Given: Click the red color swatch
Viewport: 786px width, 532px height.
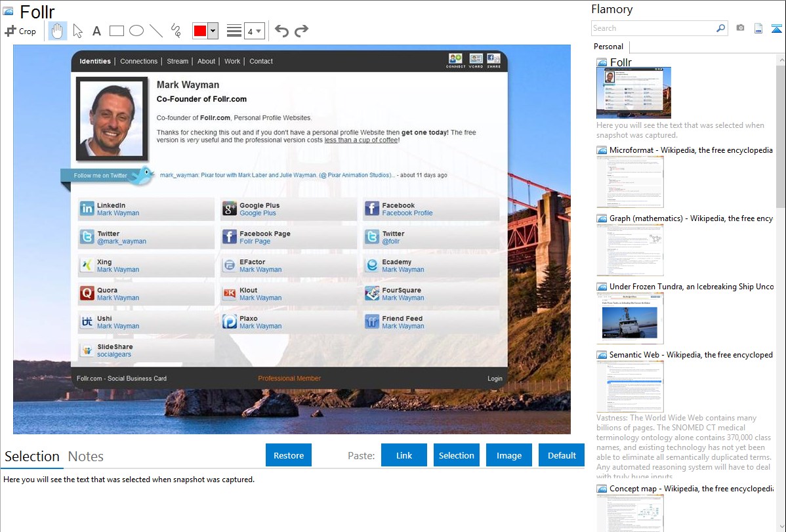Looking at the screenshot, I should point(200,31).
